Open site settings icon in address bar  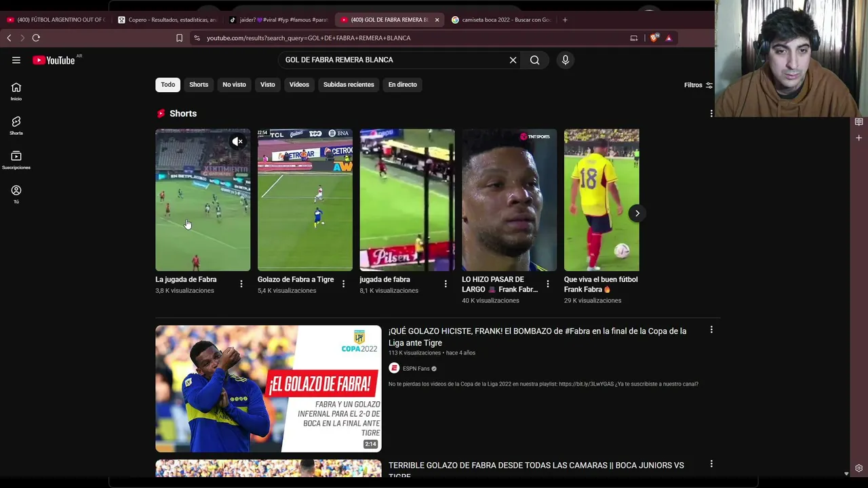coord(197,38)
